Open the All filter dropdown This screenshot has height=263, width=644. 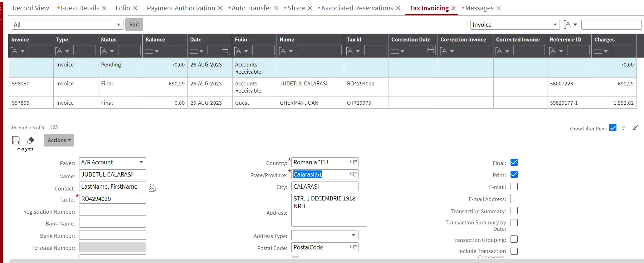68,25
